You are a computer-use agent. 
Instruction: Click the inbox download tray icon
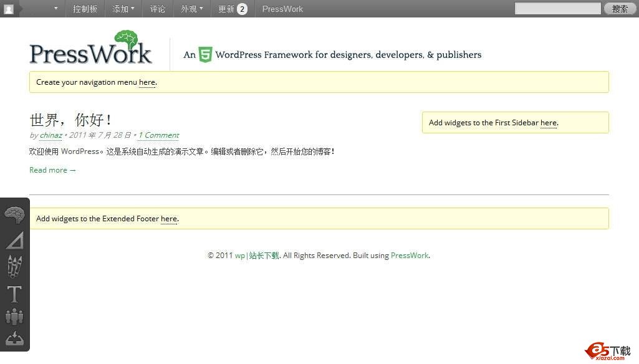point(14,338)
